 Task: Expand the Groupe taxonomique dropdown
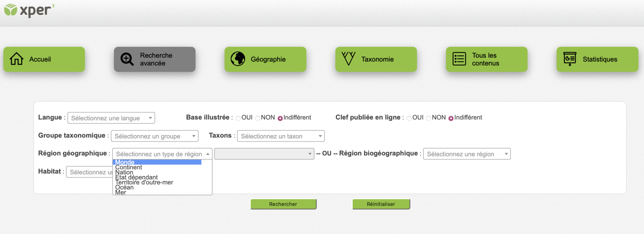click(x=155, y=136)
